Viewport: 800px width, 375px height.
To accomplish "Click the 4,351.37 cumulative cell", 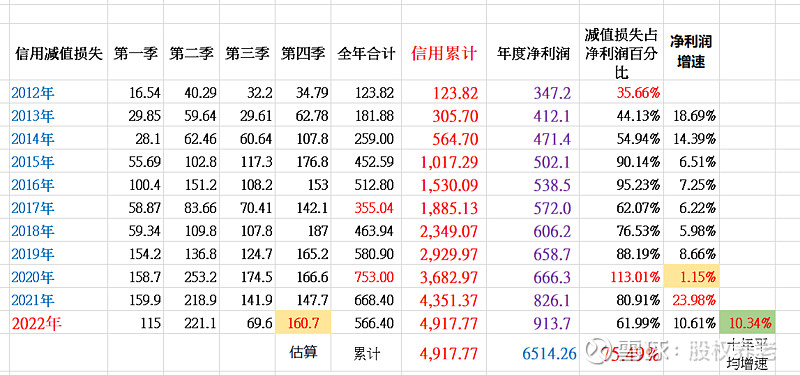I will 444,300.
